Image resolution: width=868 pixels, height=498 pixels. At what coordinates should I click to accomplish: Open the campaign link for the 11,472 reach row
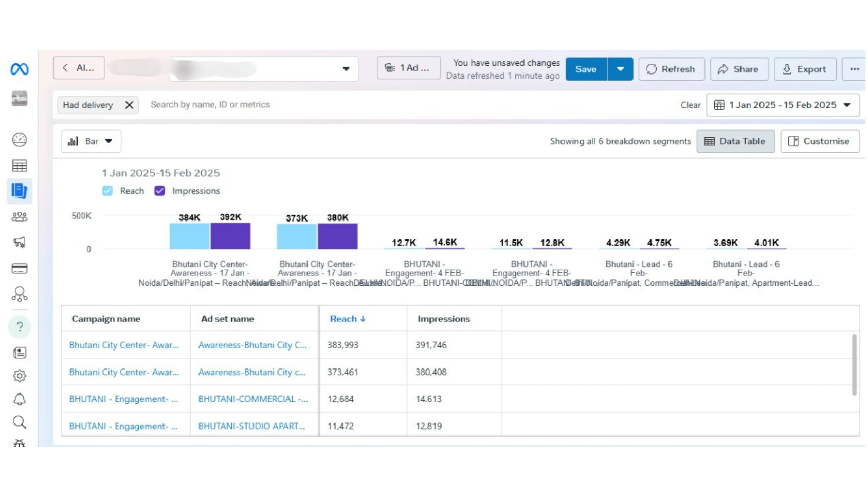123,426
